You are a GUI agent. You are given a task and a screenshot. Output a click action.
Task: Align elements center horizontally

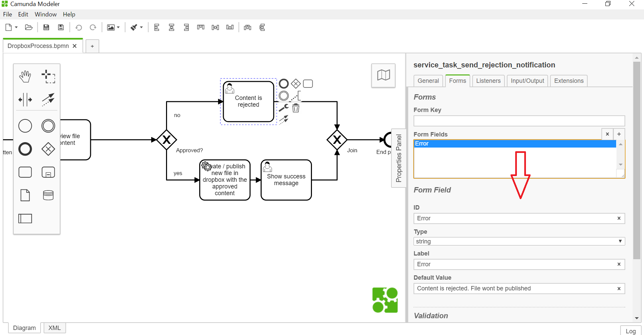point(171,27)
